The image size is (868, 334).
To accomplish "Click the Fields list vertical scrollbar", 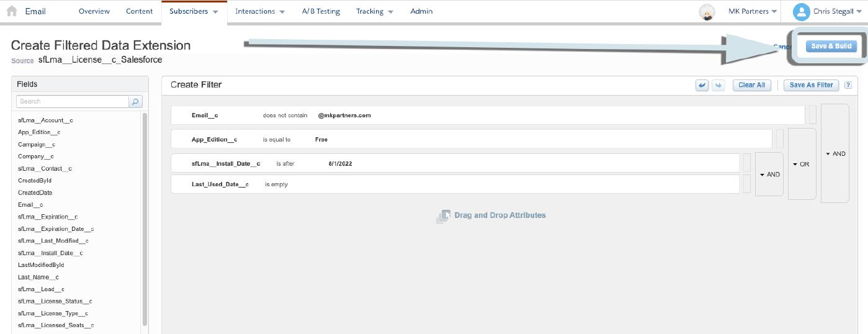I will 145,217.
